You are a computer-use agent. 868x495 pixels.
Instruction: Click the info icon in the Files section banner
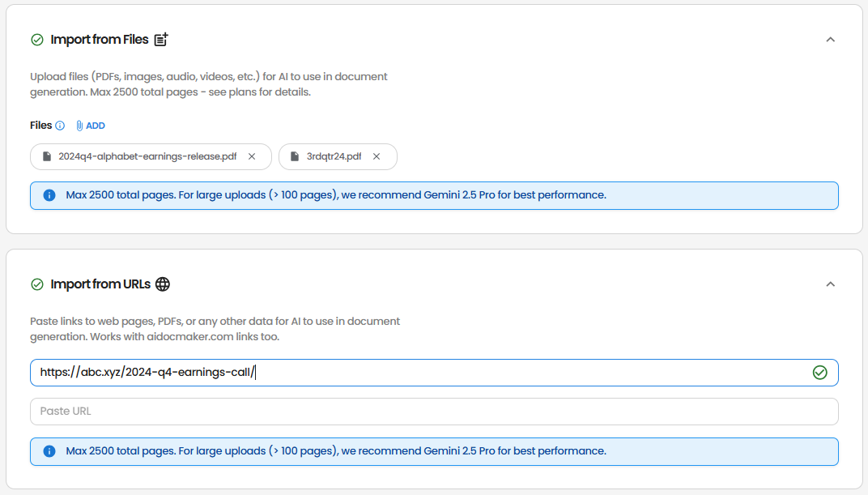[x=49, y=195]
